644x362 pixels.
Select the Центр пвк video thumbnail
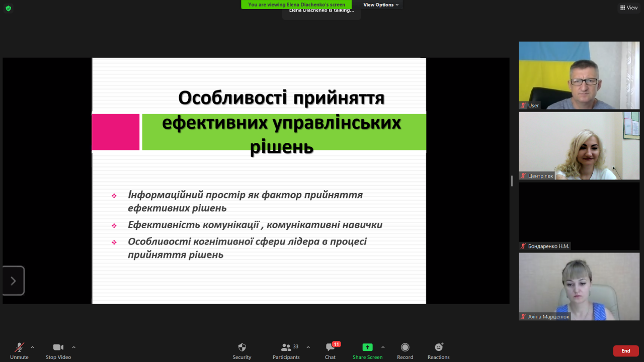coord(579,146)
